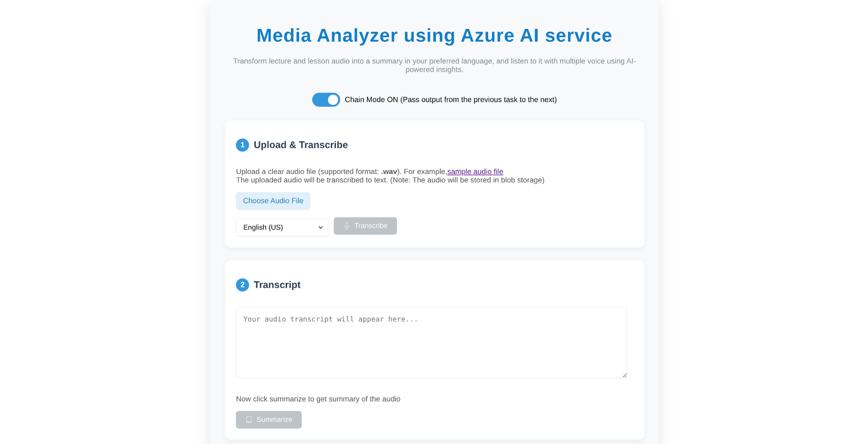Toggle the Chain Mode switch off
This screenshot has width=868, height=444.
326,100
